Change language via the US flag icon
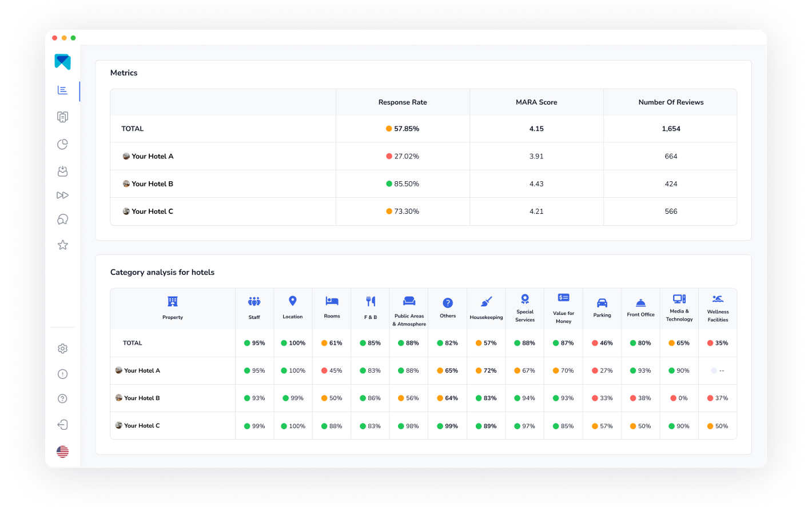The width and height of the screenshot is (812, 507). pos(63,452)
